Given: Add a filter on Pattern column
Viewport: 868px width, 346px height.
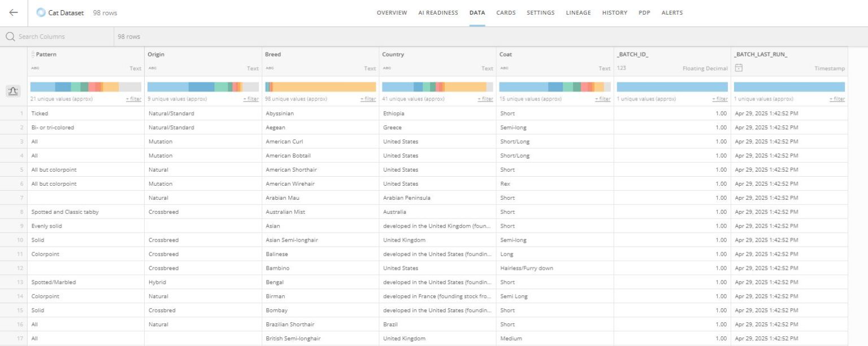Looking at the screenshot, I should pos(133,99).
